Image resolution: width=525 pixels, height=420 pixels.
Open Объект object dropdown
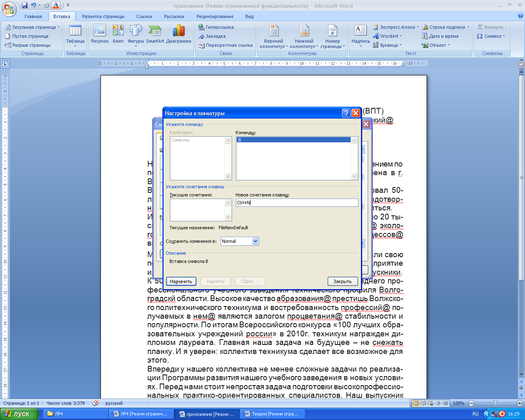pyautogui.click(x=436, y=45)
